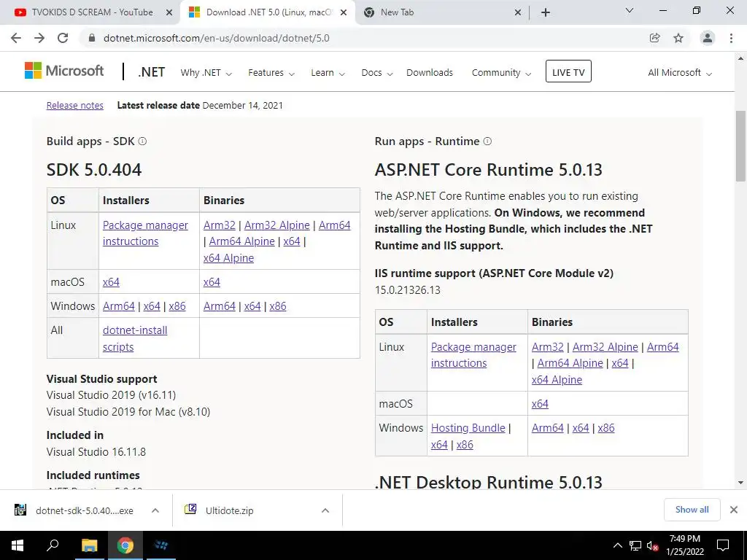Screen dimensions: 747x560
Task: Bookmark this page with star icon
Action: (x=678, y=38)
